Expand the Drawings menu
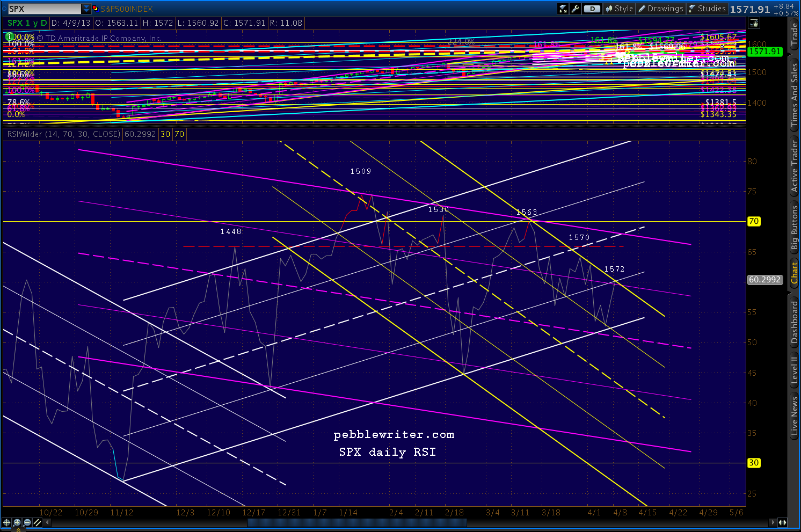801x532 pixels. [660, 9]
